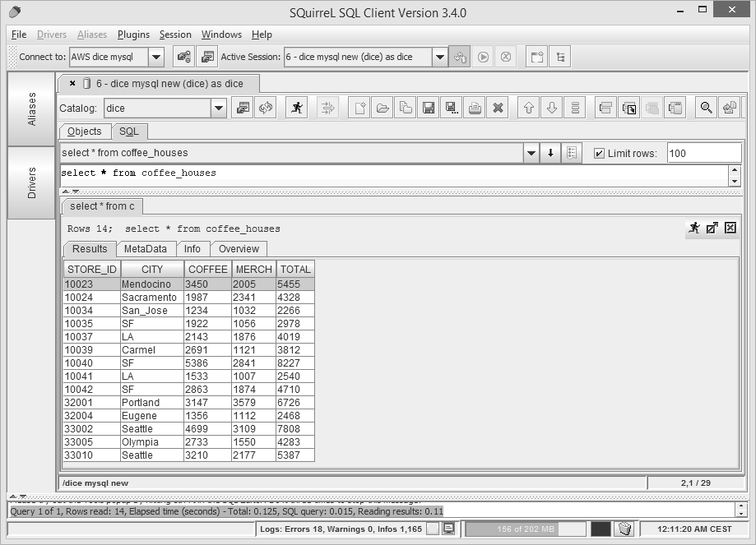Click the save-as disk icon with dots
Image resolution: width=756 pixels, height=545 pixels.
click(452, 108)
